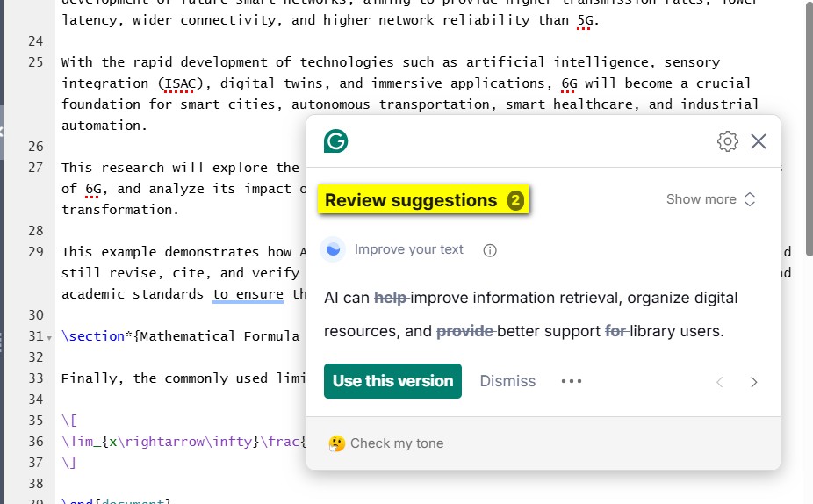Expand suggestions with Show more
The height and width of the screenshot is (504, 813).
tap(710, 199)
